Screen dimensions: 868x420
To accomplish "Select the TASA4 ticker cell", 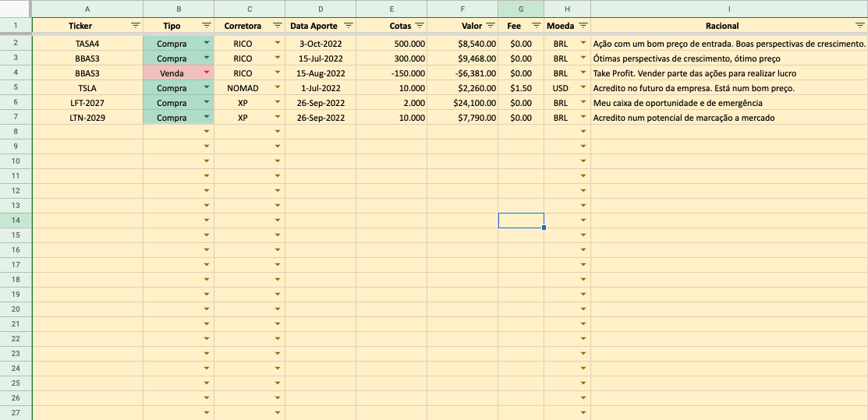I will tap(88, 43).
